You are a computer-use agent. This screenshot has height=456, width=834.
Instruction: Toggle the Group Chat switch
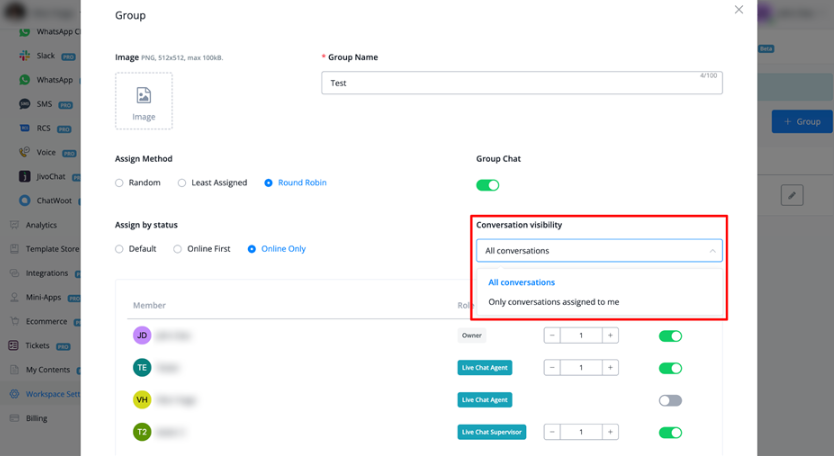487,185
